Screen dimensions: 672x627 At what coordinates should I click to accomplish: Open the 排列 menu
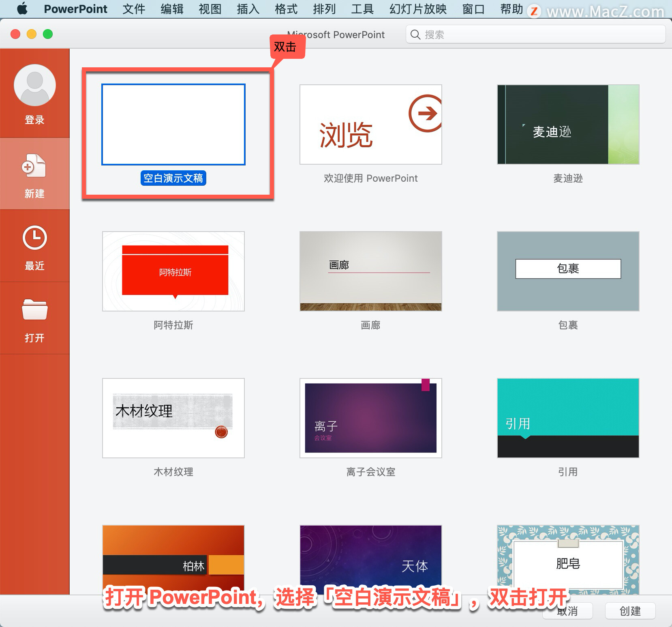coord(324,9)
